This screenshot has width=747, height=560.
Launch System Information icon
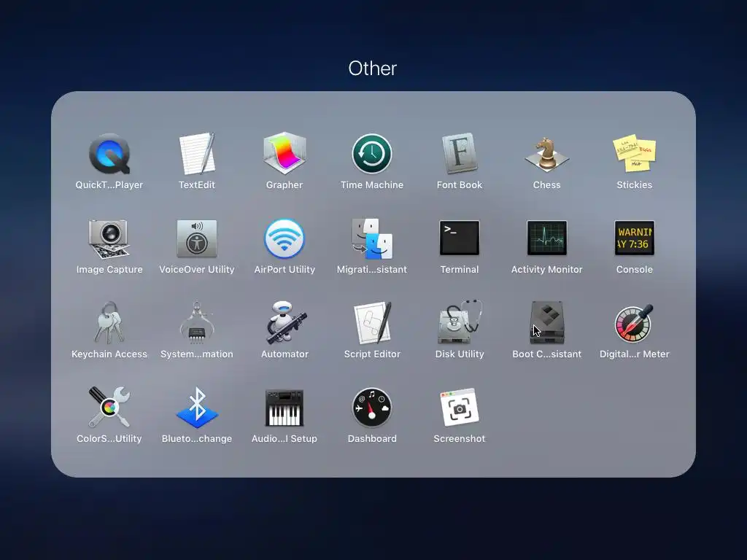coord(197,323)
